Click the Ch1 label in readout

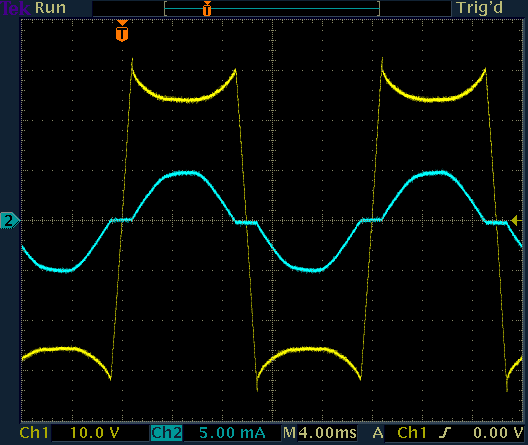tap(34, 433)
